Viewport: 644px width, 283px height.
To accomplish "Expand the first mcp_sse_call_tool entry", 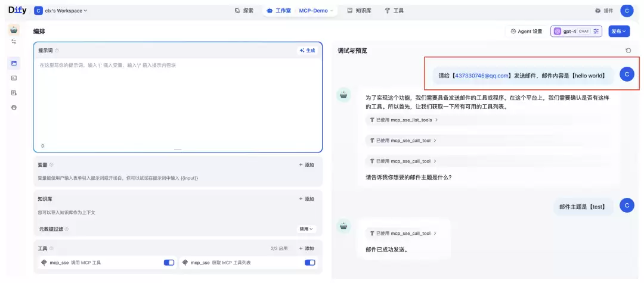I will click(x=403, y=141).
